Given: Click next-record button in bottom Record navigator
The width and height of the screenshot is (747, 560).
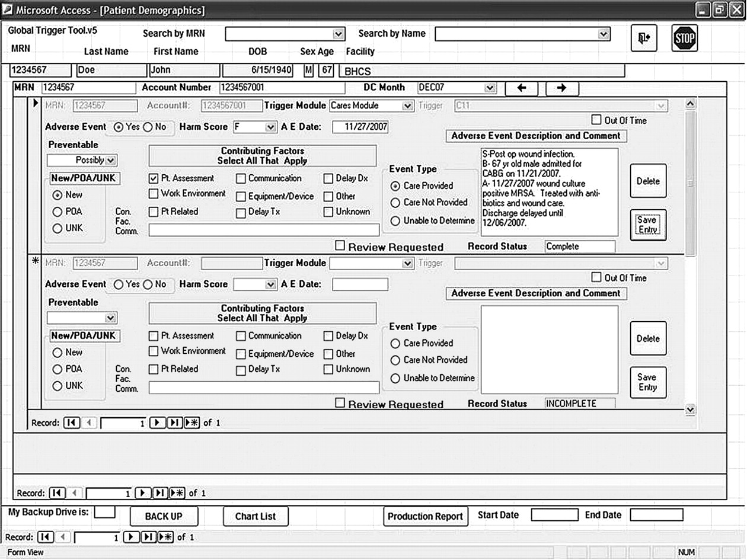Looking at the screenshot, I should point(132,537).
